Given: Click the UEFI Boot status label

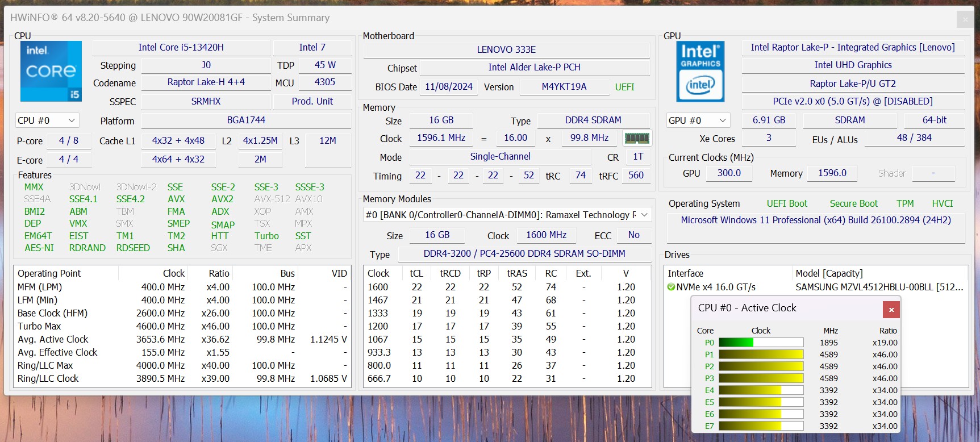Looking at the screenshot, I should (786, 203).
